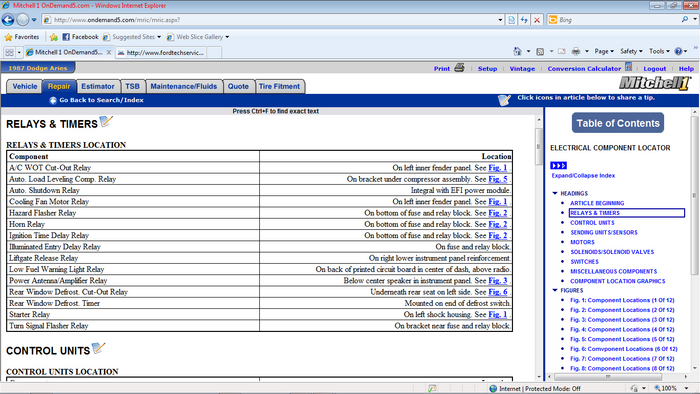
Task: Close the Mitchell 1 OnDemand5 browser tab
Action: coord(109,52)
